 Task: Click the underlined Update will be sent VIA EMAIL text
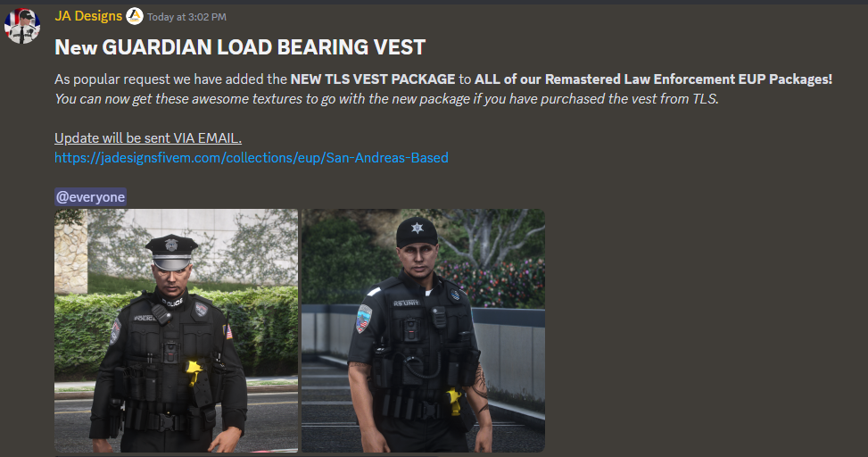pos(148,138)
